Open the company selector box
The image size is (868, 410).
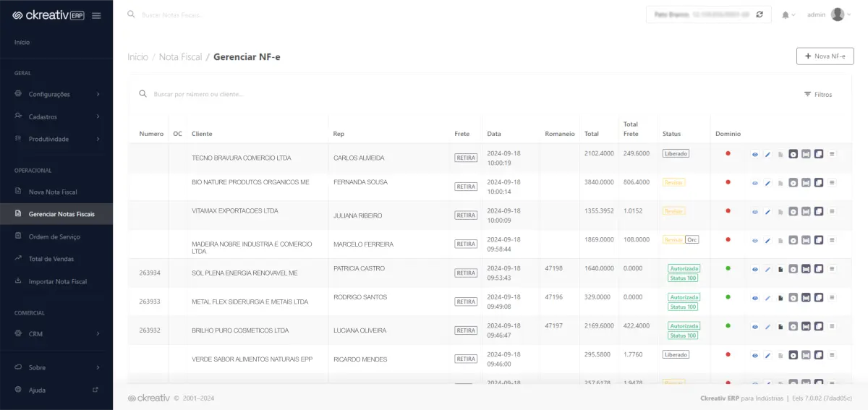[x=708, y=14]
